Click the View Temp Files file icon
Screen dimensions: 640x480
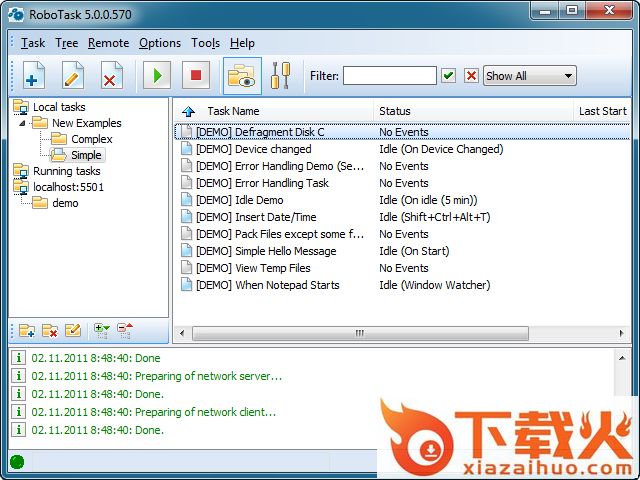pyautogui.click(x=187, y=268)
